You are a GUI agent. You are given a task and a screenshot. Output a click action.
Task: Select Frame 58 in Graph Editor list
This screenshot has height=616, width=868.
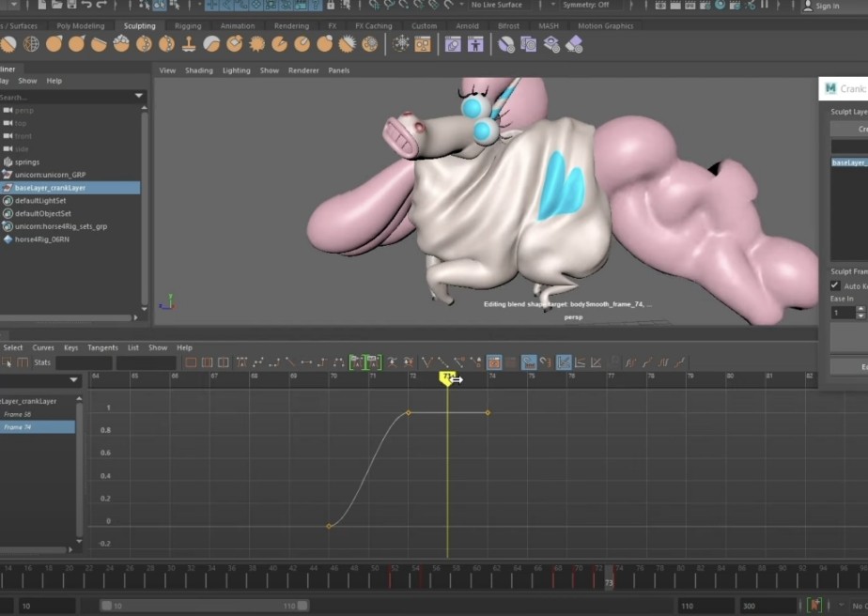coord(18,414)
